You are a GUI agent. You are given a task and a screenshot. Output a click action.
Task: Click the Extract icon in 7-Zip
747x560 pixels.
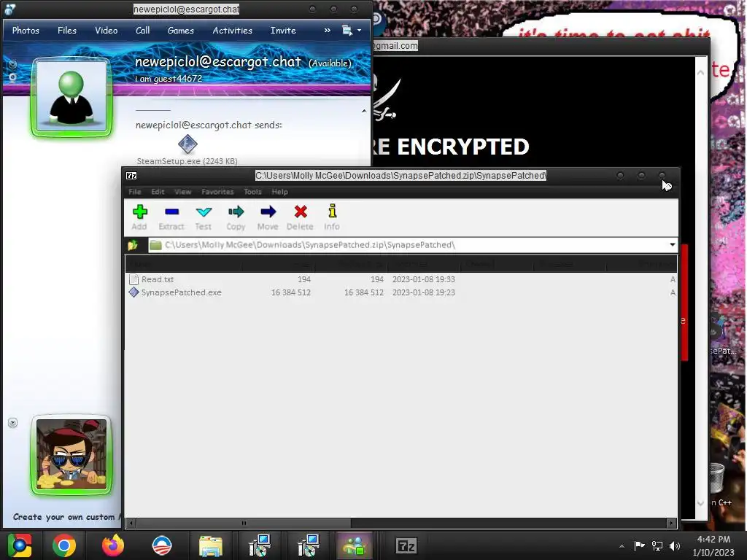171,212
